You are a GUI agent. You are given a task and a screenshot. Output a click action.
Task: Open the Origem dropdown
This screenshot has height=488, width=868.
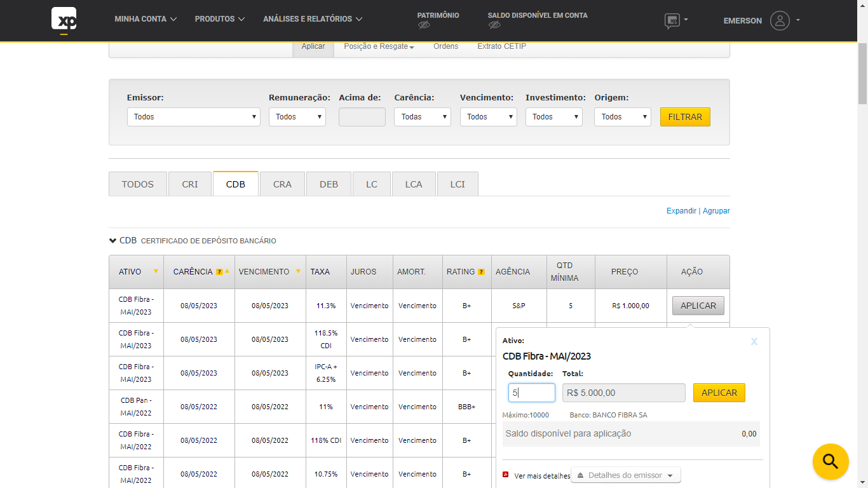pyautogui.click(x=623, y=117)
